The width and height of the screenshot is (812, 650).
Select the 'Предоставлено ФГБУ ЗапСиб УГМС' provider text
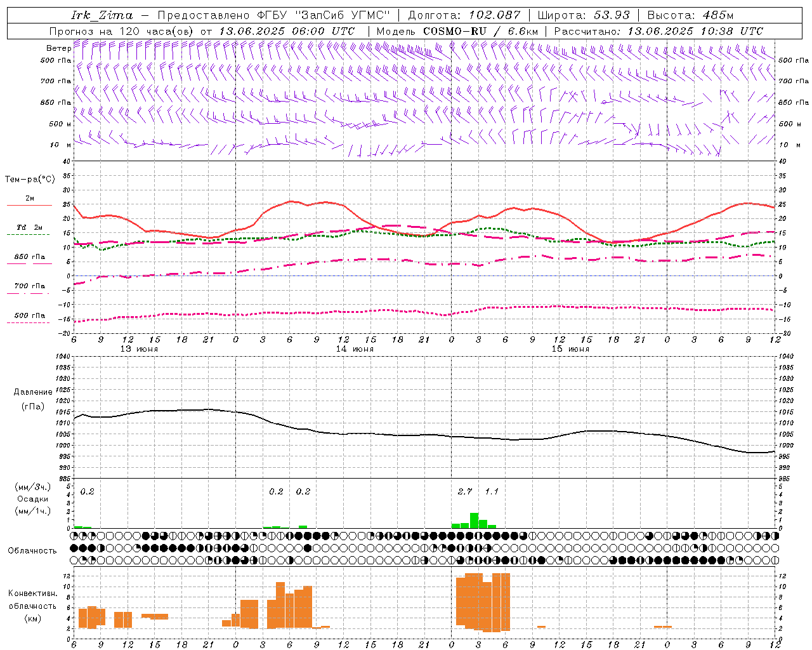pos(273,15)
